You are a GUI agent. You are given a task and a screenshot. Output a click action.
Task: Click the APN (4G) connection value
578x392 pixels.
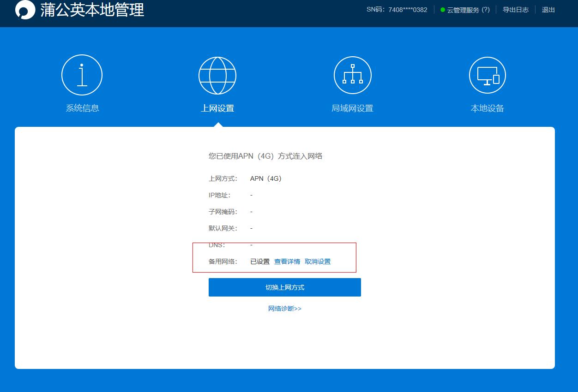click(x=265, y=178)
